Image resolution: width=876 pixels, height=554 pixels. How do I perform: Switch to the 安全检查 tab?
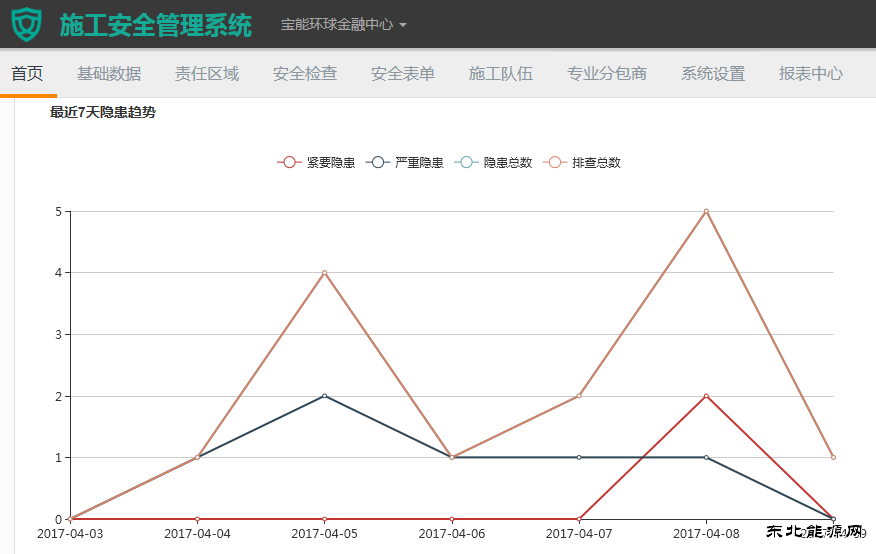coord(305,74)
